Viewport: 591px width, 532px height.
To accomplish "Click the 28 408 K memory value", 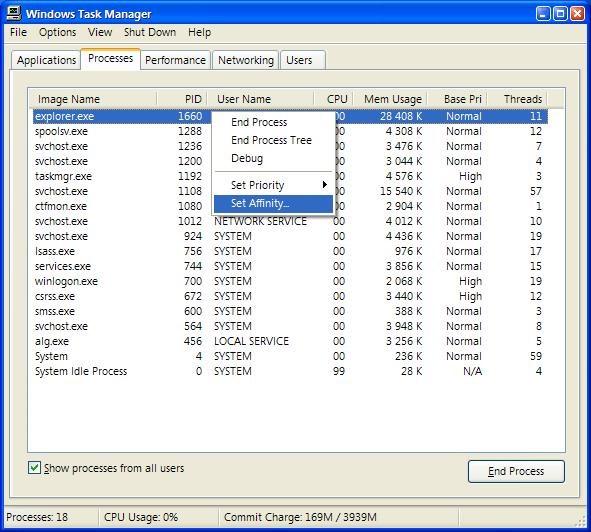I will click(x=401, y=116).
